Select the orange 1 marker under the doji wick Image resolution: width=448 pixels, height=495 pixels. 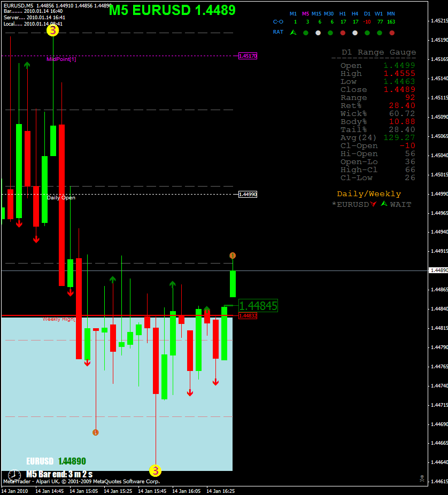(96, 432)
